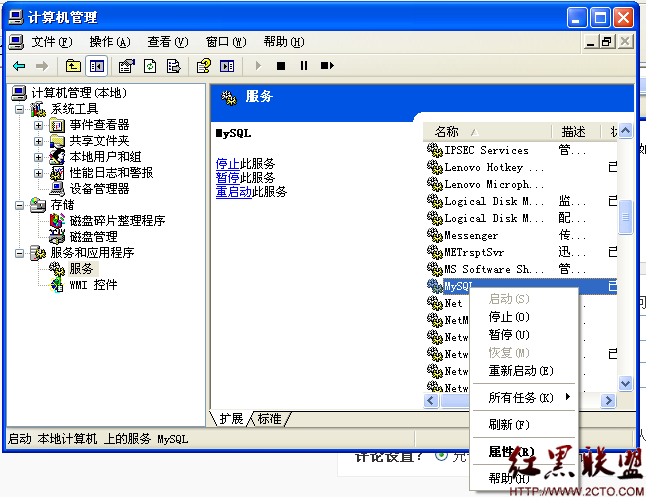
Task: Open the 所有任务 submenu
Action: 524,397
